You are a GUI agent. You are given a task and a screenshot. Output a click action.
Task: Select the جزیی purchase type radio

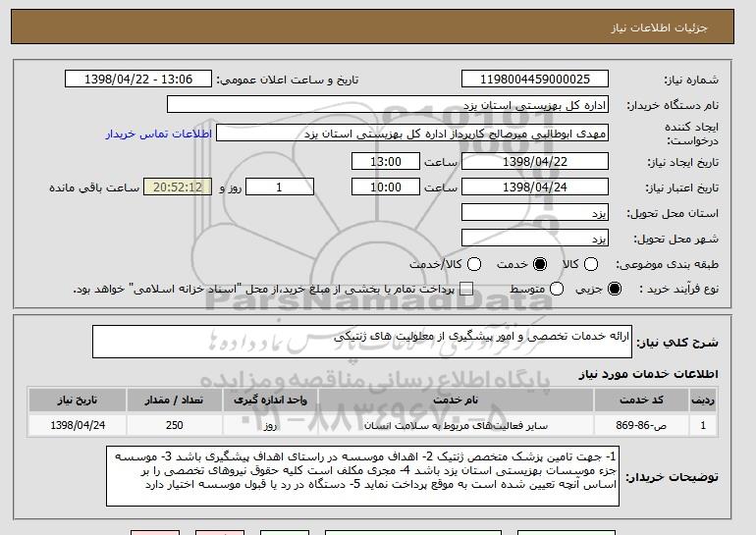(x=615, y=289)
